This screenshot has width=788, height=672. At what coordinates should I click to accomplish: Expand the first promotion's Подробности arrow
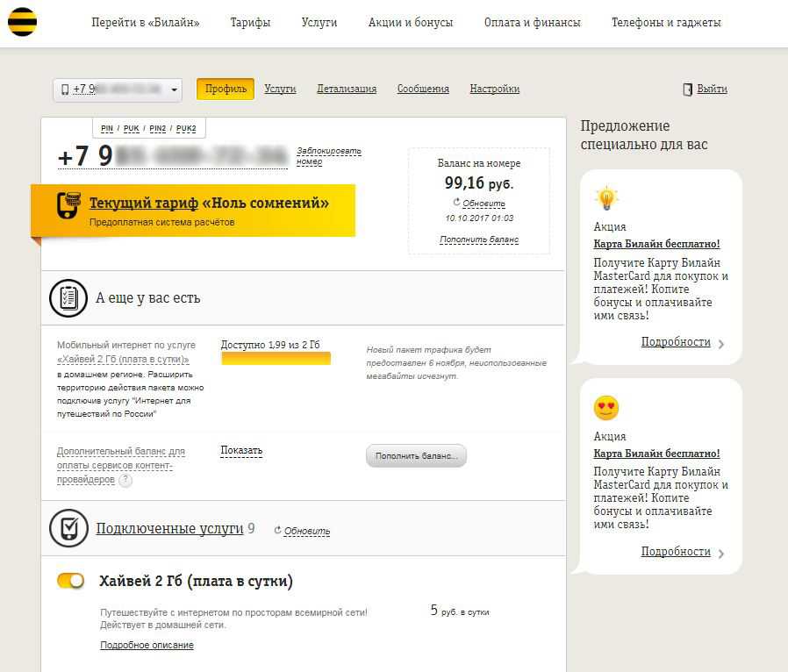(x=721, y=344)
